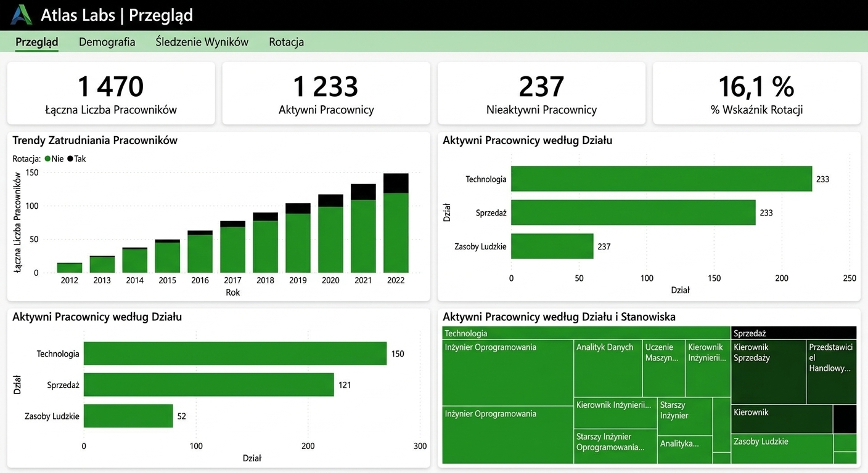868x473 pixels.
Task: Open the Demografia tab
Action: [107, 42]
